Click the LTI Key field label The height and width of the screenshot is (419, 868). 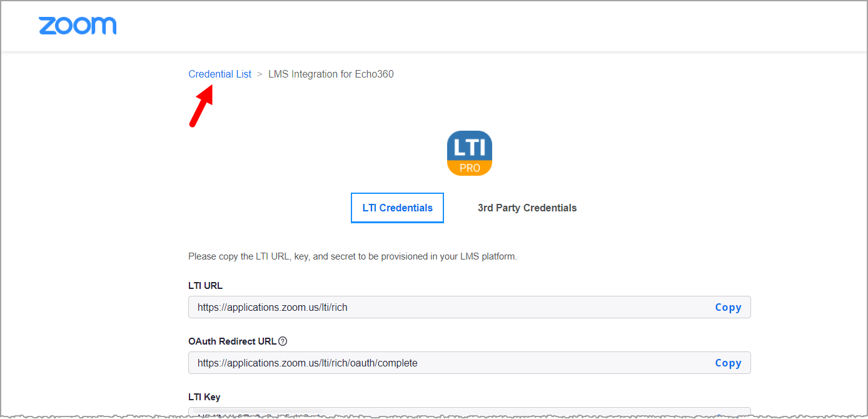(x=204, y=397)
